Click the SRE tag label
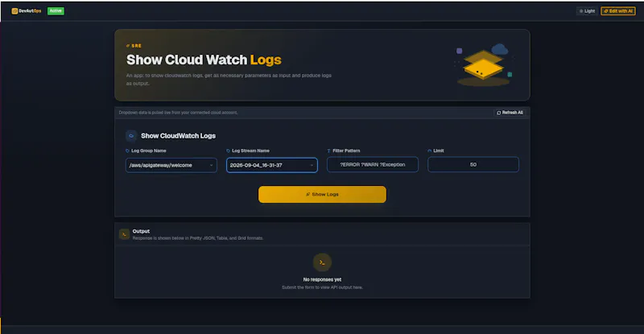Screen dimensions: 644x334 point(134,46)
